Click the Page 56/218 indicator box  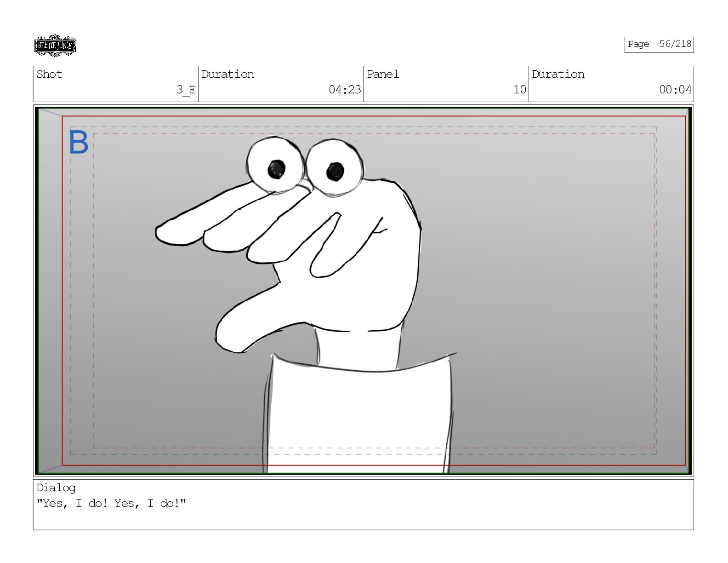659,45
